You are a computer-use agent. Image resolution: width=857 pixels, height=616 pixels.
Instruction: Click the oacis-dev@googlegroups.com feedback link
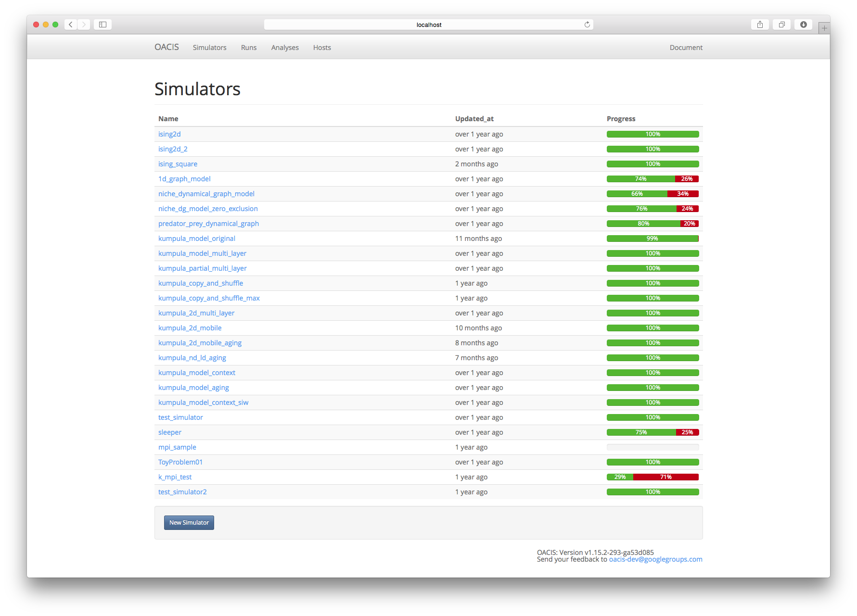655,559
